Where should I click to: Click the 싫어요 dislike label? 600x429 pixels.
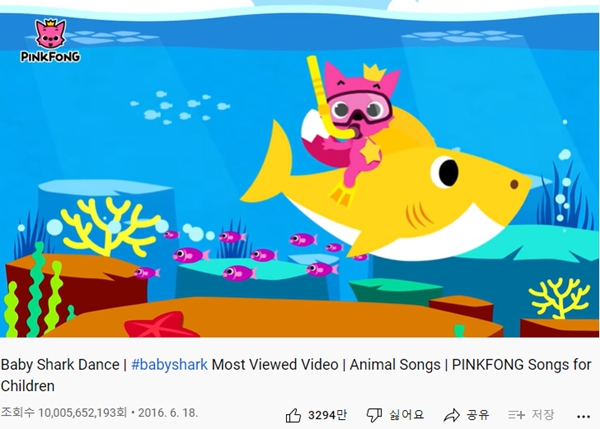pos(407,415)
